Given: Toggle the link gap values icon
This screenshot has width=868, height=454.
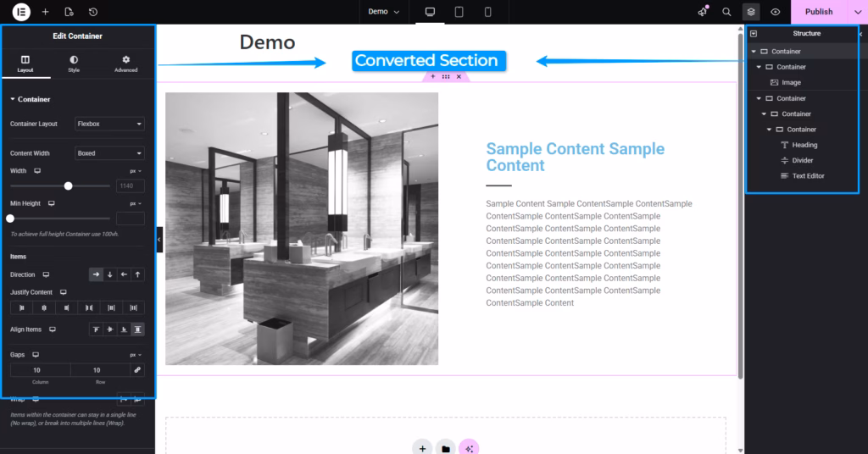Looking at the screenshot, I should point(137,370).
